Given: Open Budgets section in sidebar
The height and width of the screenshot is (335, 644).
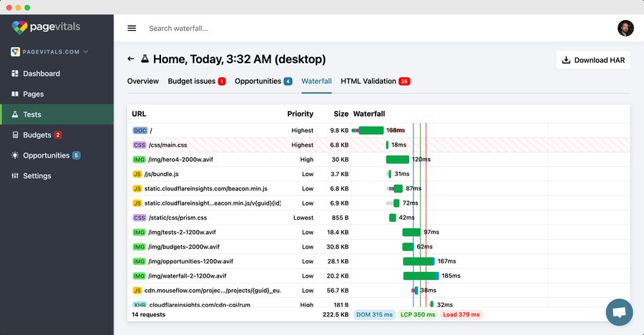Looking at the screenshot, I should pyautogui.click(x=37, y=135).
